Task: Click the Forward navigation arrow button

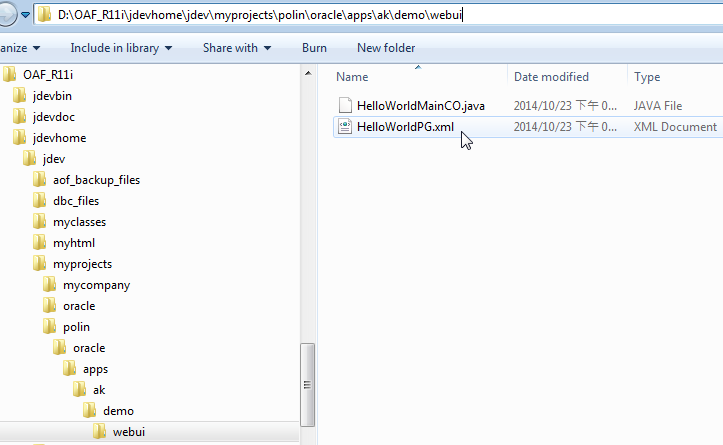Action: 6,15
